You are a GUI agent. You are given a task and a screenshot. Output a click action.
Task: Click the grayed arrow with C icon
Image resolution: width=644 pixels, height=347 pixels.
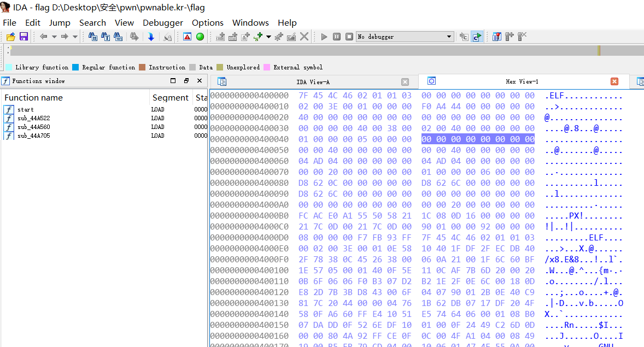click(464, 37)
